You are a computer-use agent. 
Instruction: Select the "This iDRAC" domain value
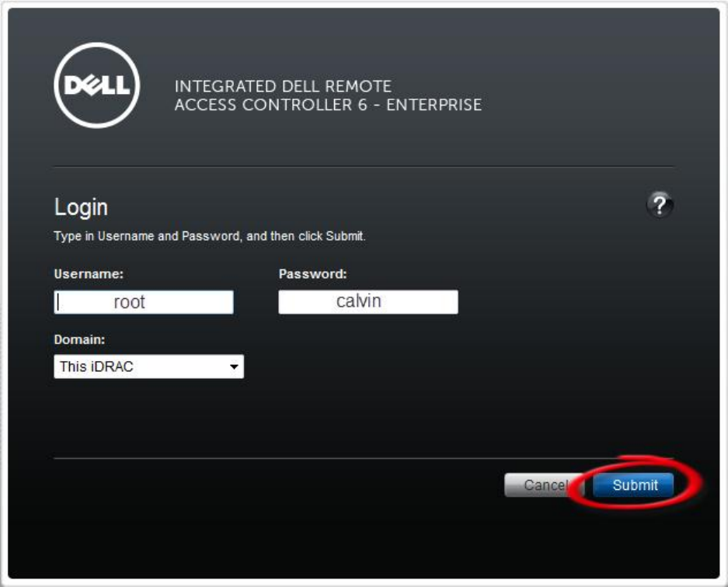point(96,366)
